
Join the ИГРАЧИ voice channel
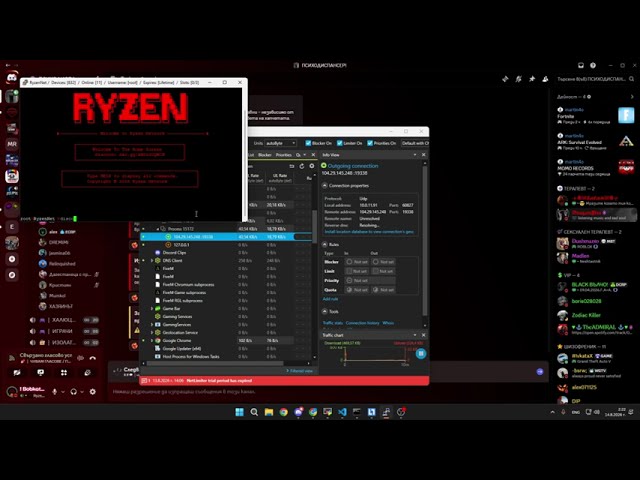coord(63,331)
